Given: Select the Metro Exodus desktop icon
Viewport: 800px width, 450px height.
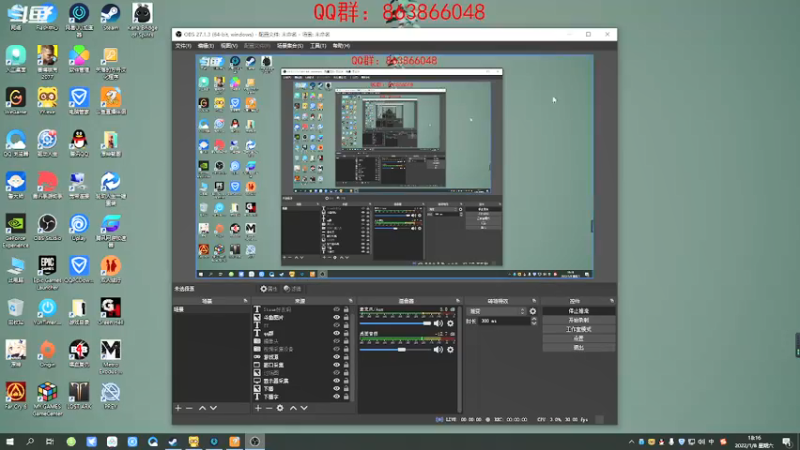Looking at the screenshot, I should point(110,357).
